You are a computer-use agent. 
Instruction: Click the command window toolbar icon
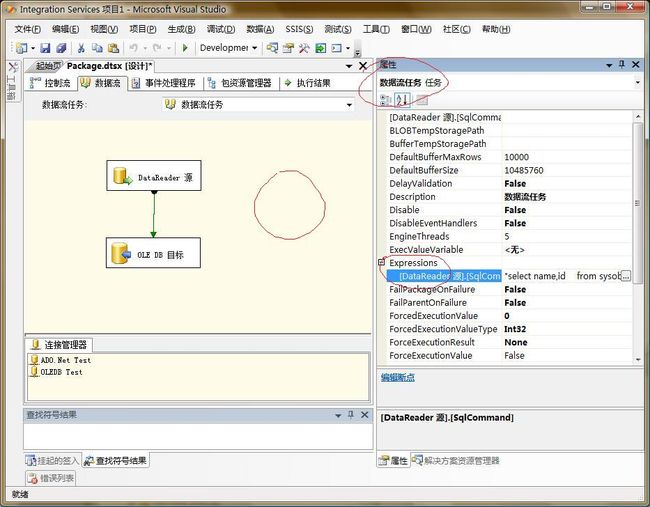tap(337, 48)
